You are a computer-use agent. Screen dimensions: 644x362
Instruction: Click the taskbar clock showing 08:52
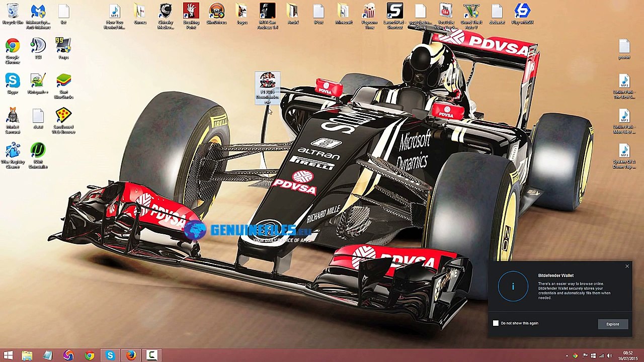click(628, 355)
